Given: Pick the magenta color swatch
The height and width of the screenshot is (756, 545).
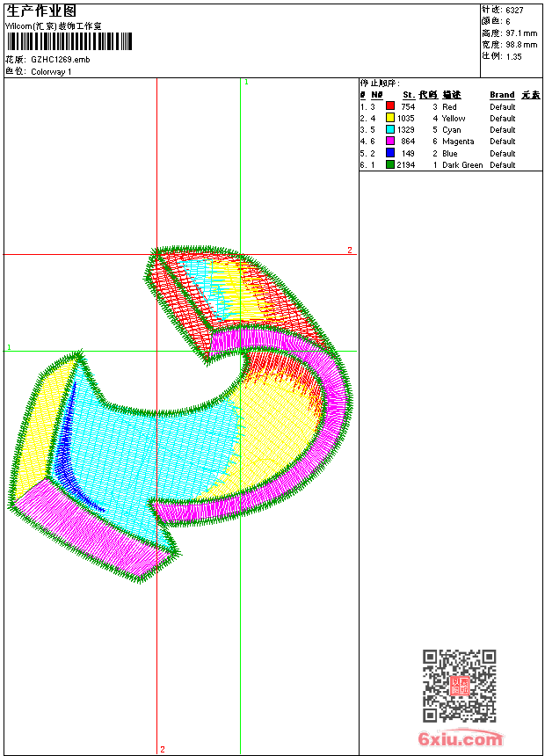Looking at the screenshot, I should tap(390, 141).
